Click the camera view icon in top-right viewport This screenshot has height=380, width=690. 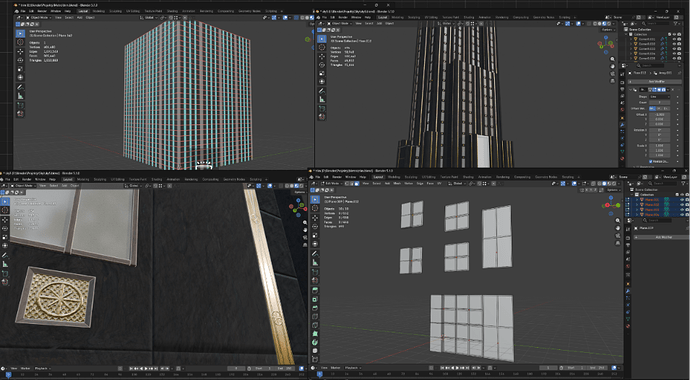[x=613, y=74]
